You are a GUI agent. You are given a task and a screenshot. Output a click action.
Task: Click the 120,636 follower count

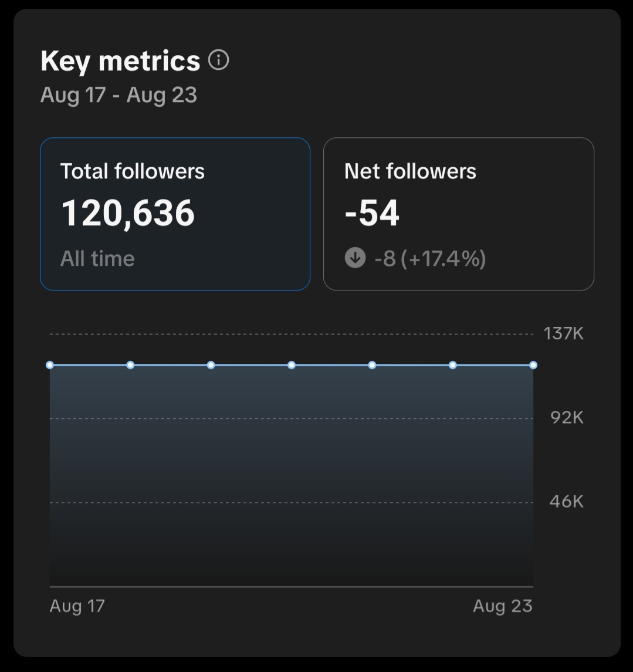click(x=128, y=213)
